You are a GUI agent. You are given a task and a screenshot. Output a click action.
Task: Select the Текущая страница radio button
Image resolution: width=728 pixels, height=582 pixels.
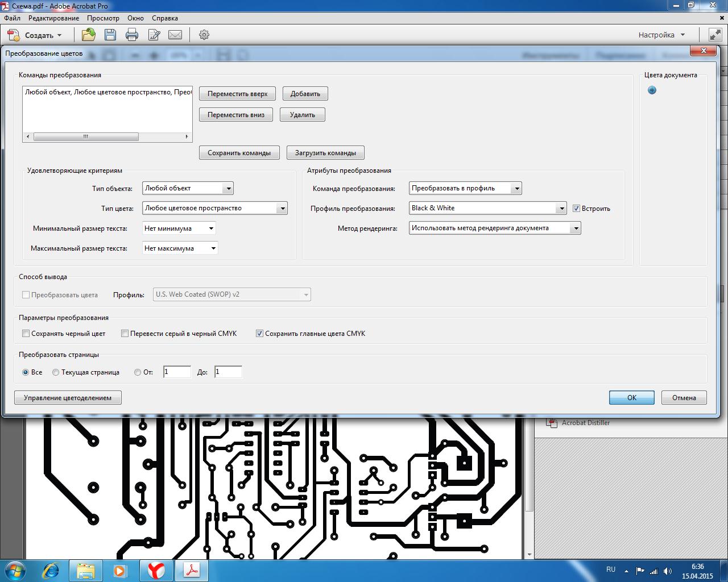(56, 372)
